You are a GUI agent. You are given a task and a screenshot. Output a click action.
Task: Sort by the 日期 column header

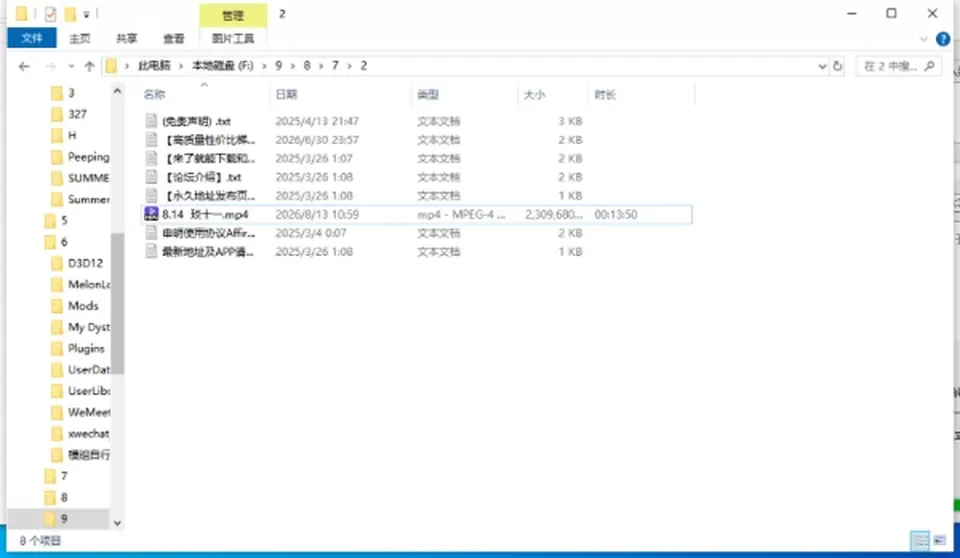click(x=287, y=94)
